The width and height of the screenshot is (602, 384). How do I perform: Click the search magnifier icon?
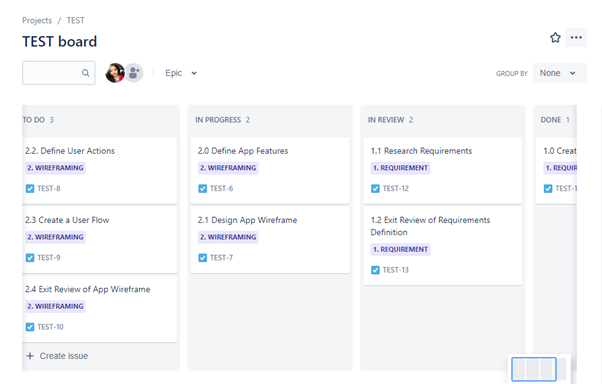click(x=85, y=73)
